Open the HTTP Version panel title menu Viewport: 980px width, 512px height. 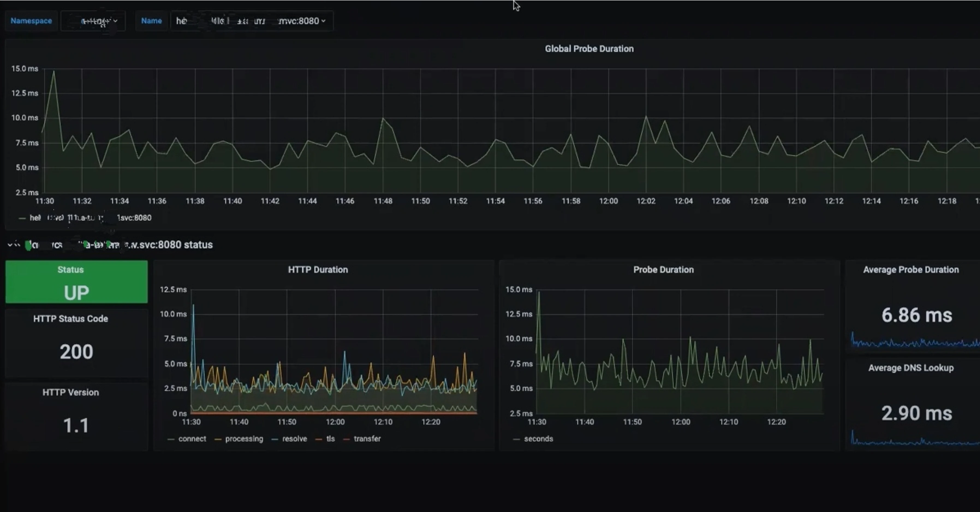tap(70, 392)
